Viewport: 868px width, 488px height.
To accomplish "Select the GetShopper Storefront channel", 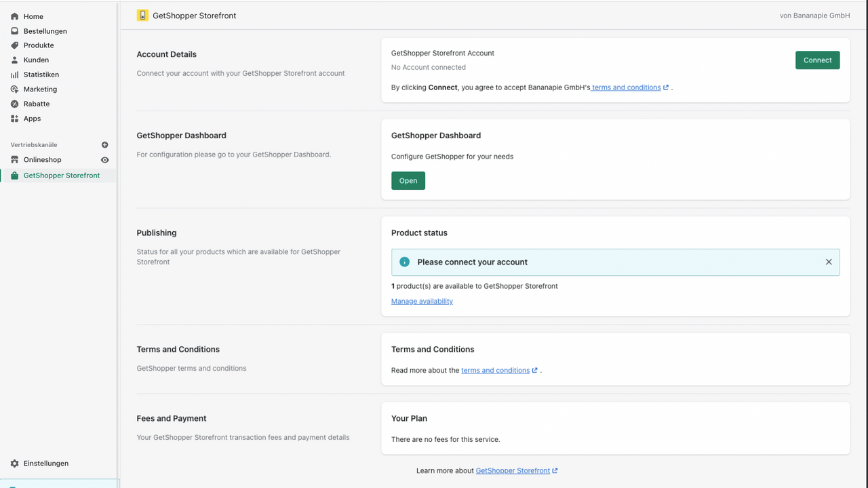I will (62, 175).
